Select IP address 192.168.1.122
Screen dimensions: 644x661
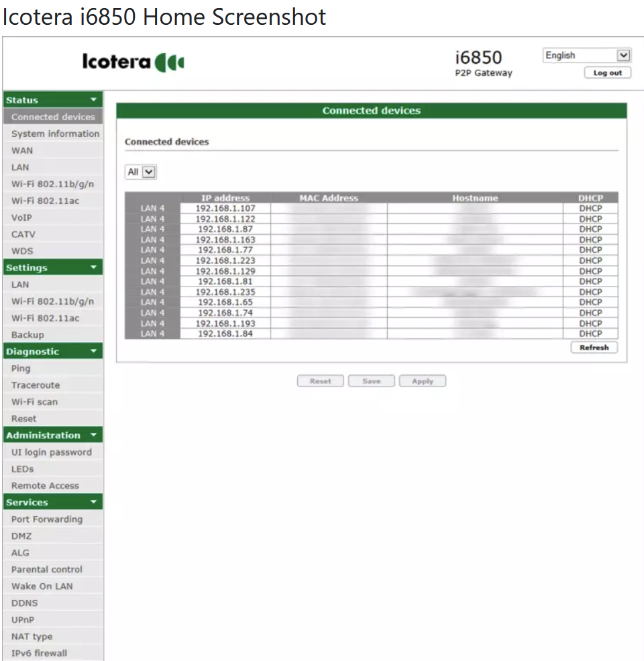(225, 219)
